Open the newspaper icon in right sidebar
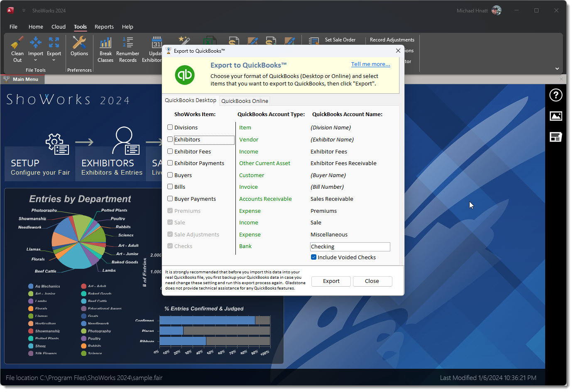This screenshot has width=573, height=392. (x=556, y=137)
